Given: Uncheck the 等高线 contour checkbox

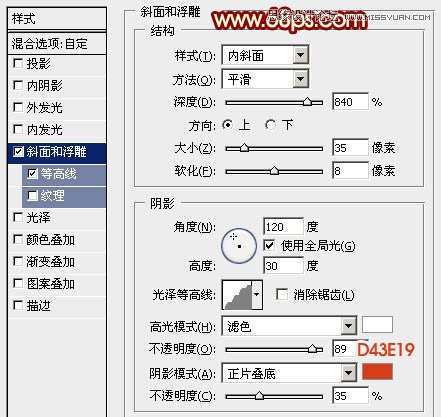Looking at the screenshot, I should coord(32,174).
